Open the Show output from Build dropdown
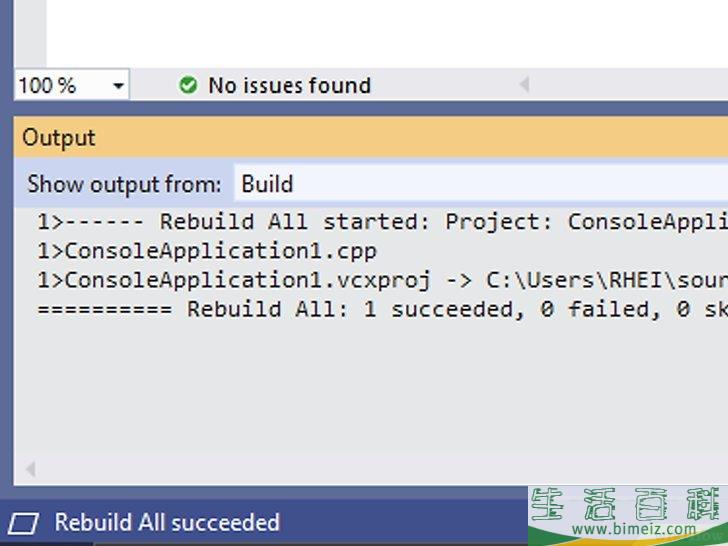 (x=481, y=184)
